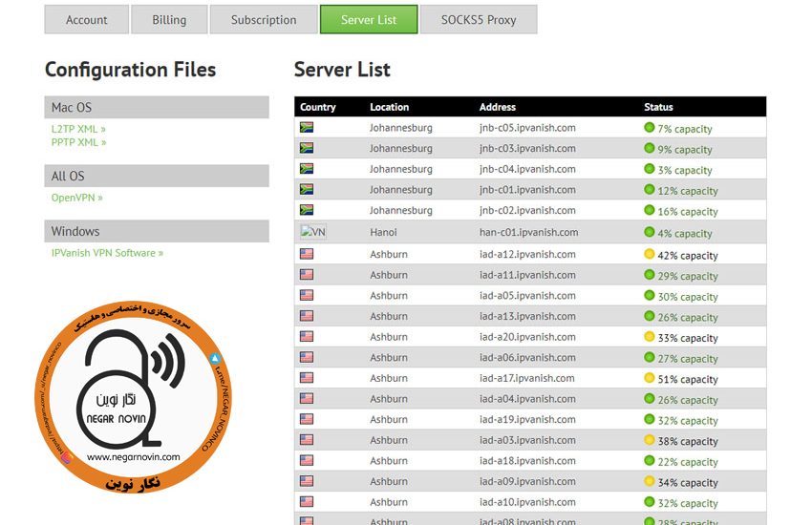
Task: Select the Server List tab
Action: [369, 20]
